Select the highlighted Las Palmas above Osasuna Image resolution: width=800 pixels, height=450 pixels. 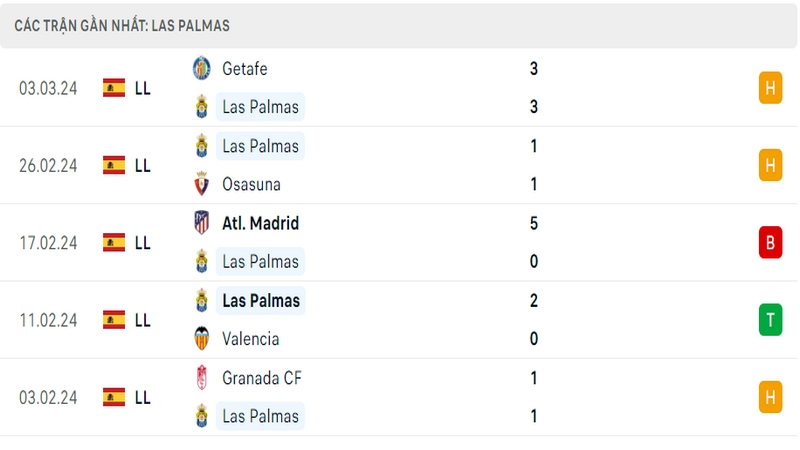260,146
